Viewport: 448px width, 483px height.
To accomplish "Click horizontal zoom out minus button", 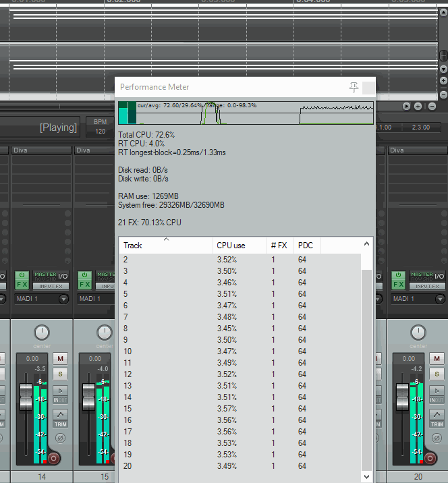I will [x=432, y=107].
